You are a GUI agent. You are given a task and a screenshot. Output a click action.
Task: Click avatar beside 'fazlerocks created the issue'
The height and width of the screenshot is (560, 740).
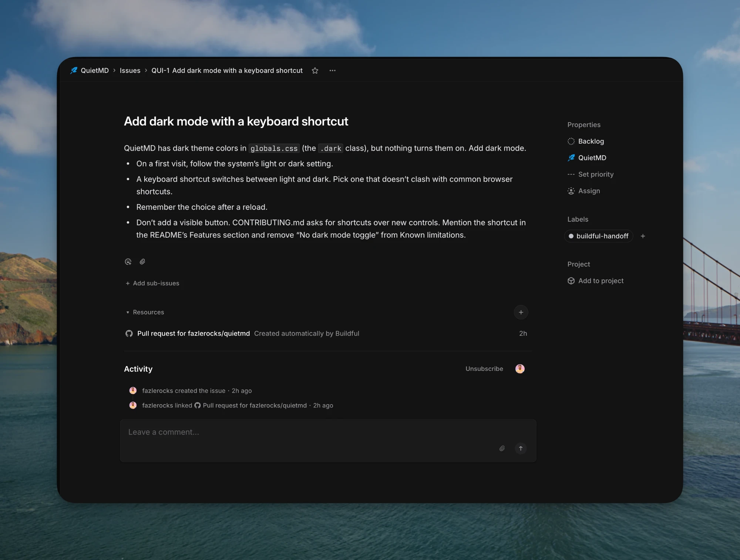click(133, 390)
